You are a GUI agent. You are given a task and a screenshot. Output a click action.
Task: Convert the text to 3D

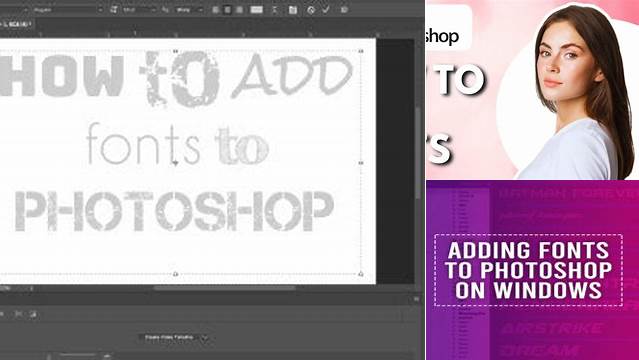[344, 10]
